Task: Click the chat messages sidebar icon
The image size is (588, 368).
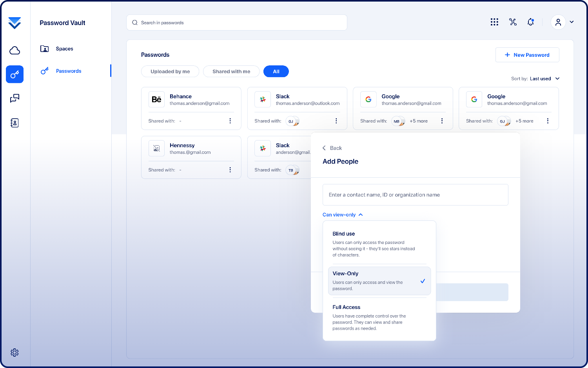Action: coord(15,98)
